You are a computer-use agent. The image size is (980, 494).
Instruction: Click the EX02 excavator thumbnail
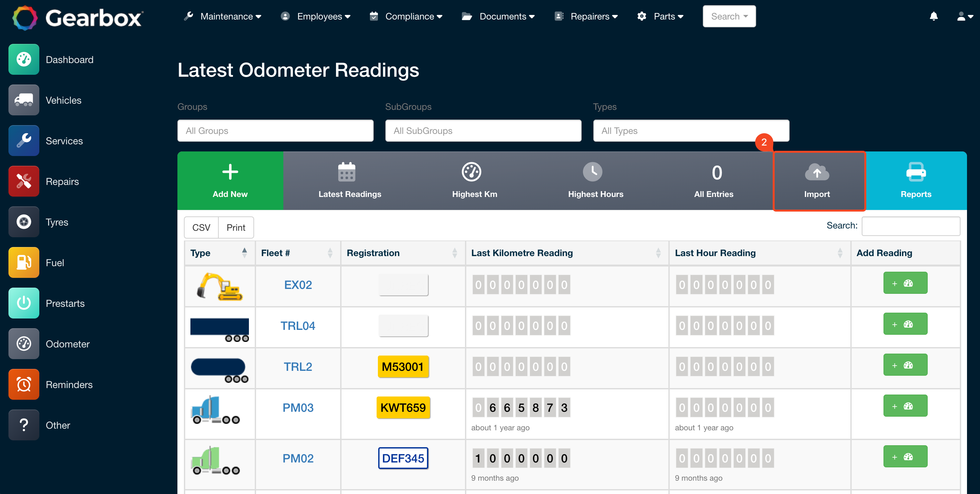click(x=220, y=286)
